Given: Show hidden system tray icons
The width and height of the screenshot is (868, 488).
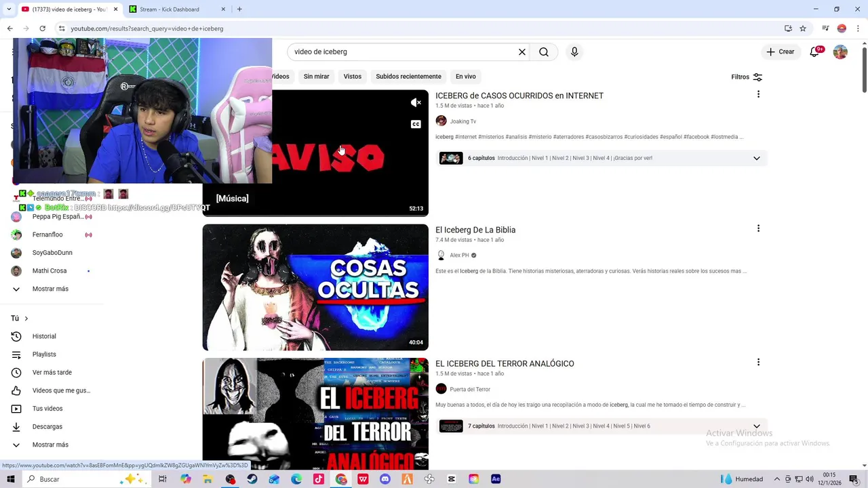Looking at the screenshot, I should click(x=777, y=479).
